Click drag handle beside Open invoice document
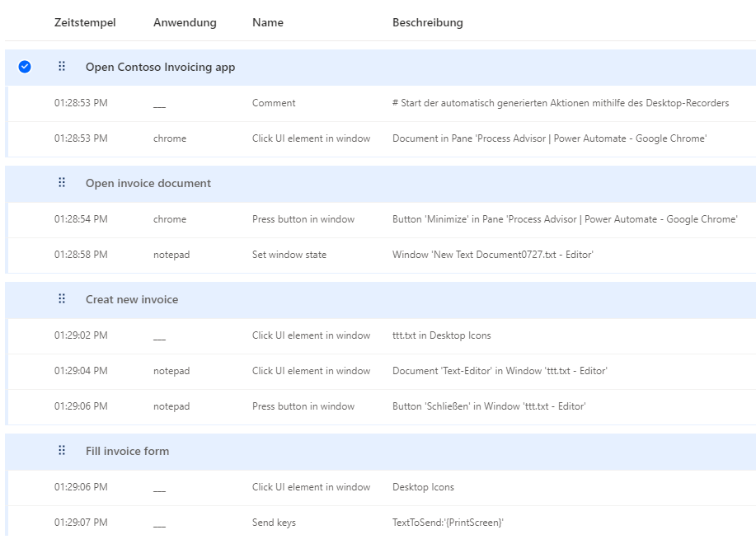This screenshot has height=558, width=756. tap(62, 182)
